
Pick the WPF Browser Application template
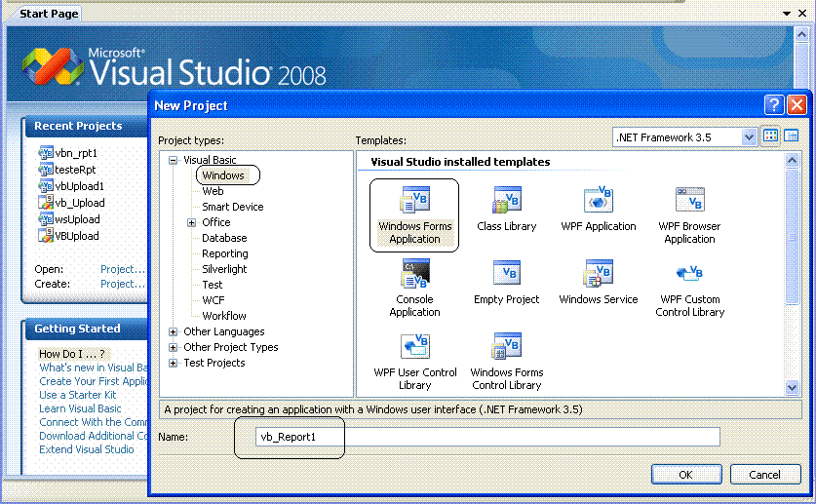tap(689, 215)
